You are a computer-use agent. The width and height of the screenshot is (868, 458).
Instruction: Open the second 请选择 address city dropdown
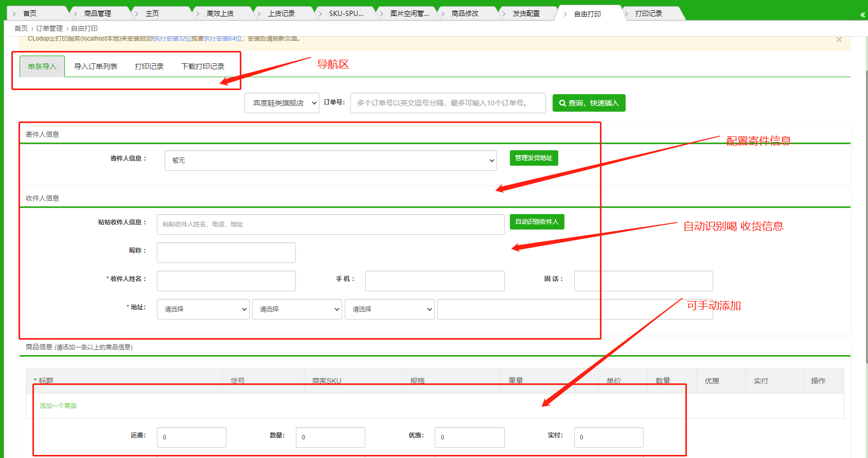(x=297, y=309)
